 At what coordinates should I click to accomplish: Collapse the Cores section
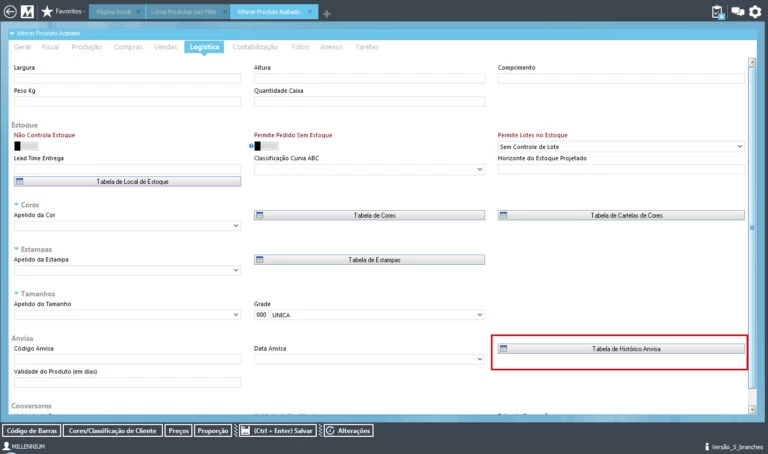click(x=16, y=204)
